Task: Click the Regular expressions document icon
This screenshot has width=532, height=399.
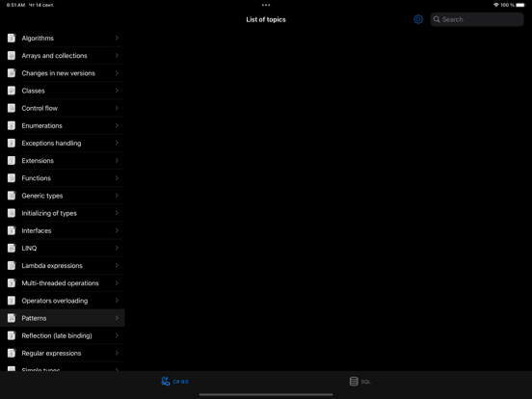Action: click(12, 353)
